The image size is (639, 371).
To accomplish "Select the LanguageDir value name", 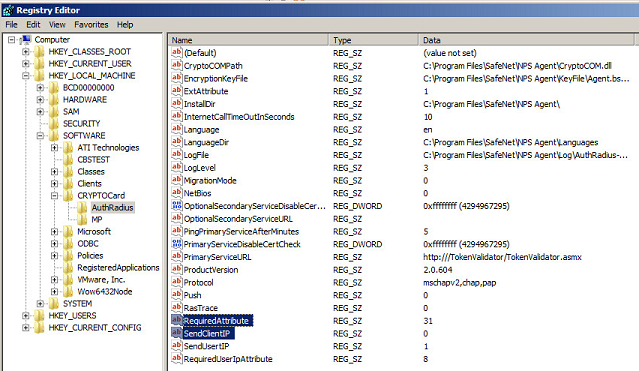I will pyautogui.click(x=206, y=142).
